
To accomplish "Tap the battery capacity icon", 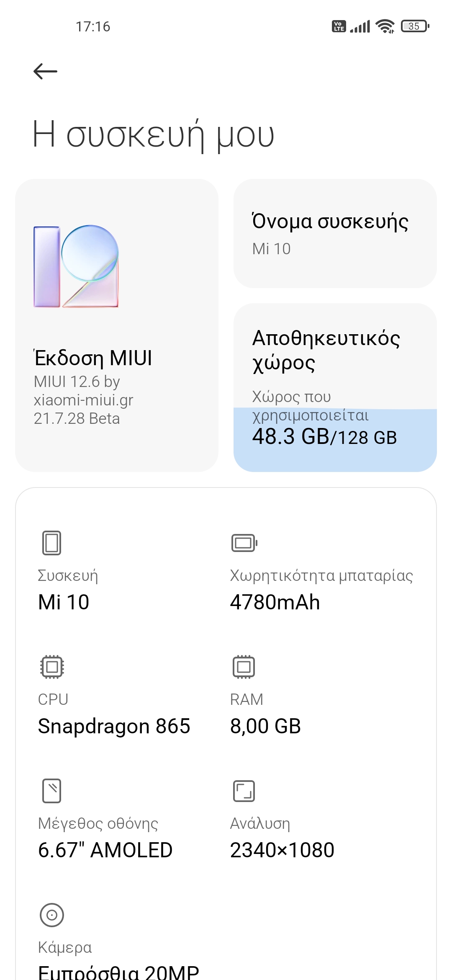I will tap(244, 543).
